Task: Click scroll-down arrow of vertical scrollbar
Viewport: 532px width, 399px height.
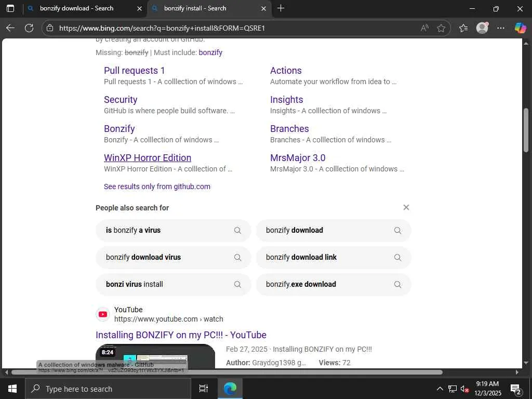Action: (526, 363)
